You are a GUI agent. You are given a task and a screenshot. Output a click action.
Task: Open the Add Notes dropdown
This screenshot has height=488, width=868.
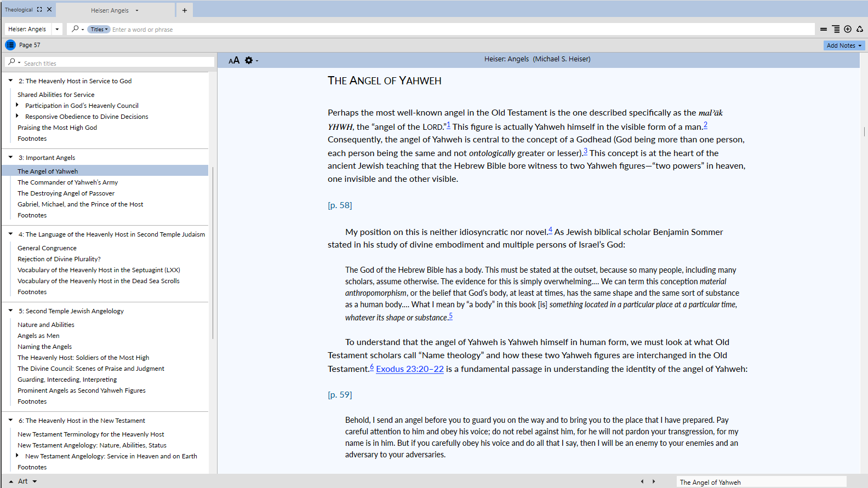click(x=844, y=45)
